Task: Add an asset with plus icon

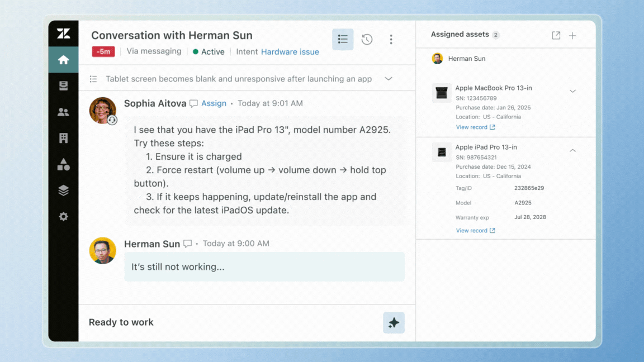Action: click(x=572, y=35)
